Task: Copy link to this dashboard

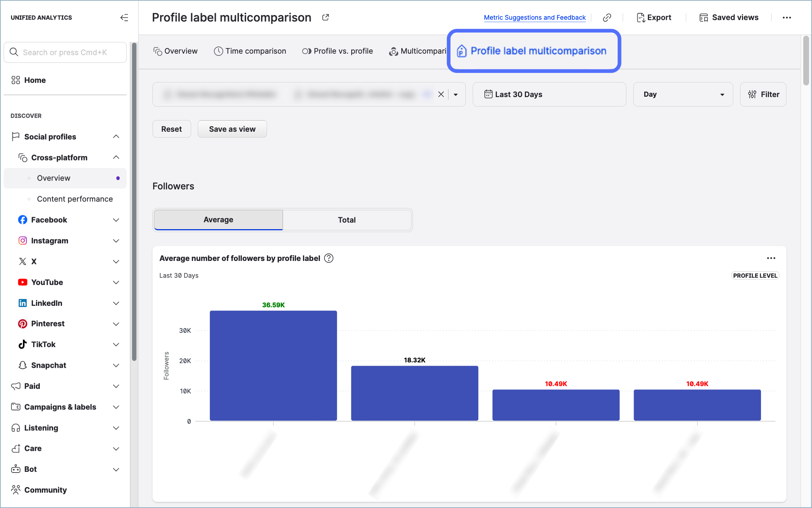Action: (x=607, y=18)
